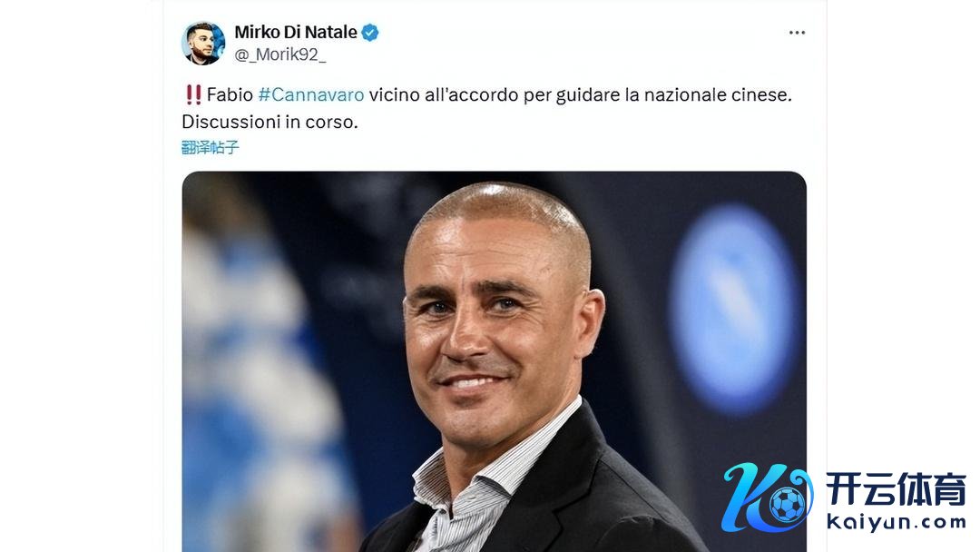Screen dimensions: 980x552
Task: Click the 翻译帖子 translate post link
Action: click(x=210, y=147)
